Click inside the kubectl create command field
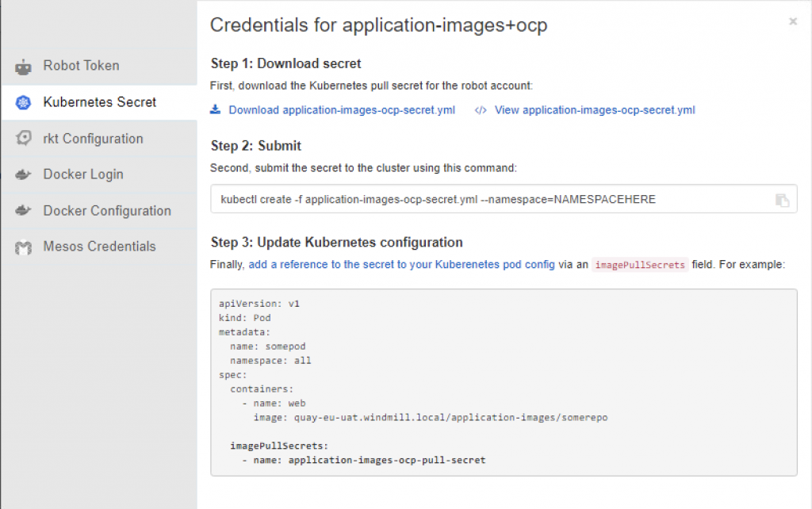This screenshot has height=509, width=812. pyautogui.click(x=476, y=200)
